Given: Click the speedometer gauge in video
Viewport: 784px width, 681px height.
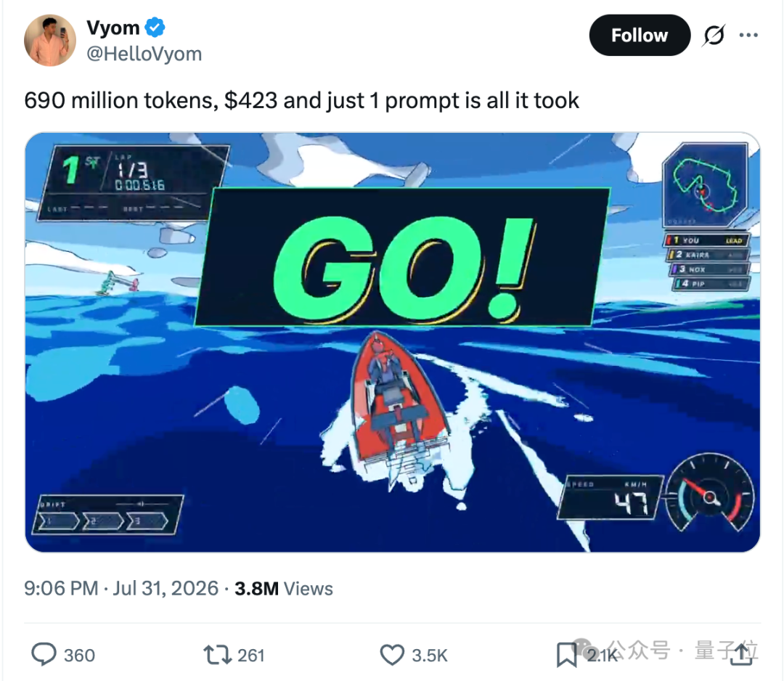Looking at the screenshot, I should coord(709,494).
